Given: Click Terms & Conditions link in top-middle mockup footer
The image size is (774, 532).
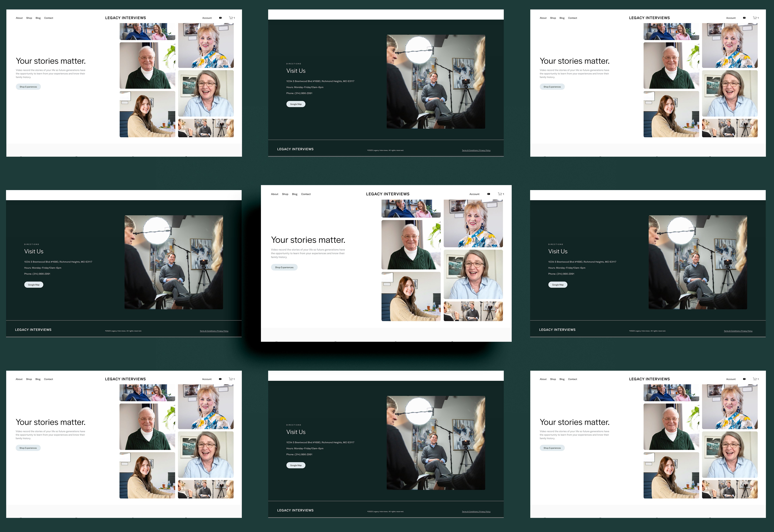Looking at the screenshot, I should (470, 150).
